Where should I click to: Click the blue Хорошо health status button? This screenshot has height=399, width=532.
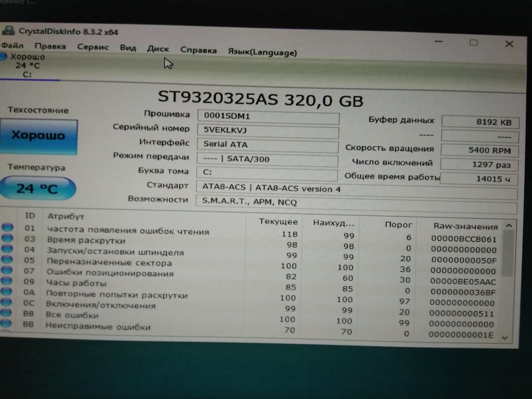39,136
